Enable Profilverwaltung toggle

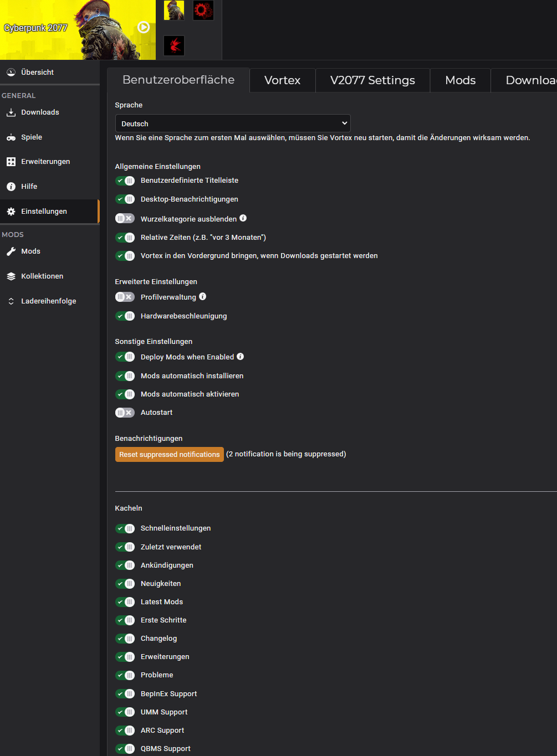click(x=125, y=297)
